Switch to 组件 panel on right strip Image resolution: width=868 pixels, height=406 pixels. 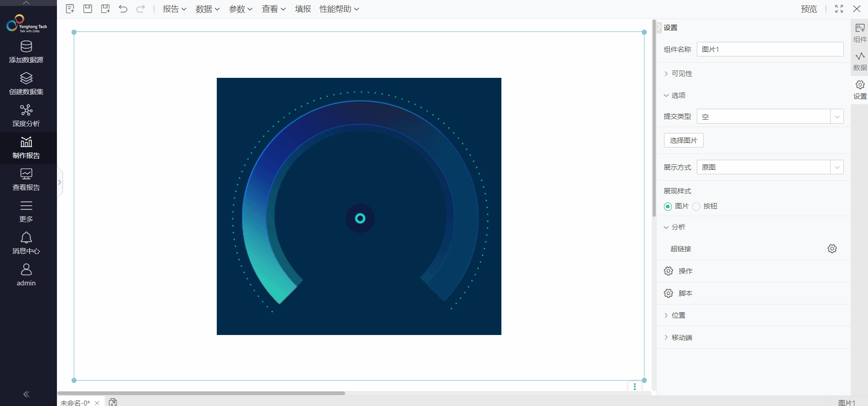tap(860, 33)
